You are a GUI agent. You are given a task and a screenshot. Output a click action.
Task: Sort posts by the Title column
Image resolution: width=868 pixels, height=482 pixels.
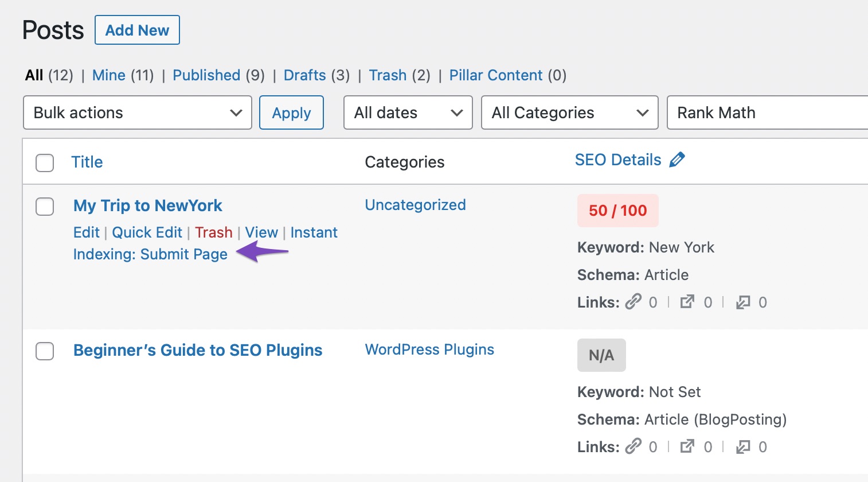pos(87,162)
